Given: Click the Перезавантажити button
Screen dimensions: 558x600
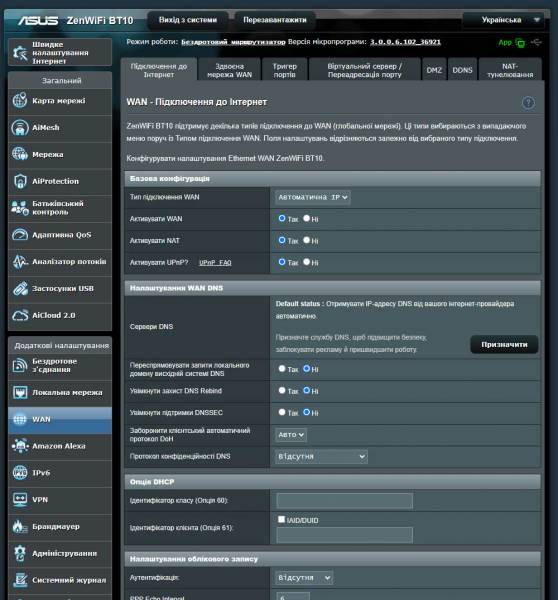Looking at the screenshot, I should tap(275, 20).
